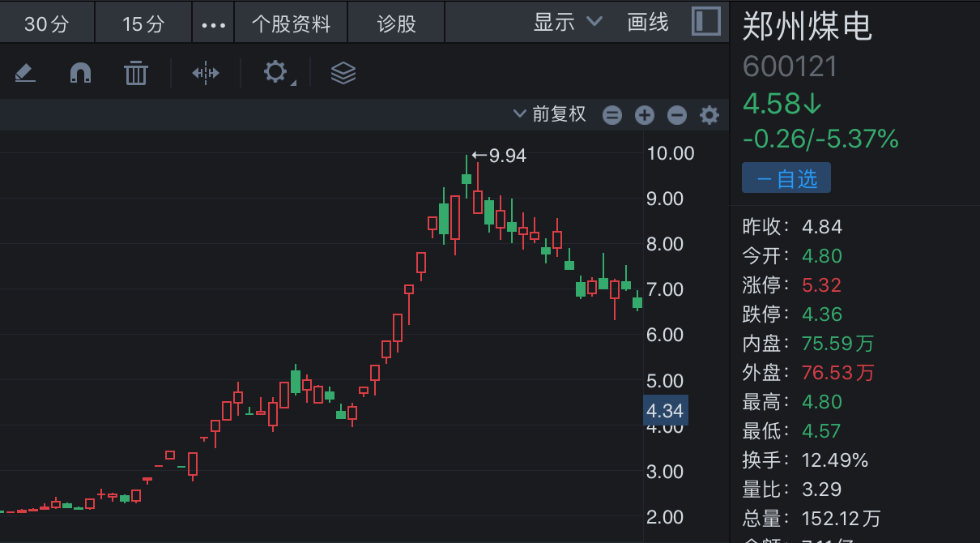The height and width of the screenshot is (543, 980).
Task: Remove stock via 自选 button
Action: tap(786, 178)
